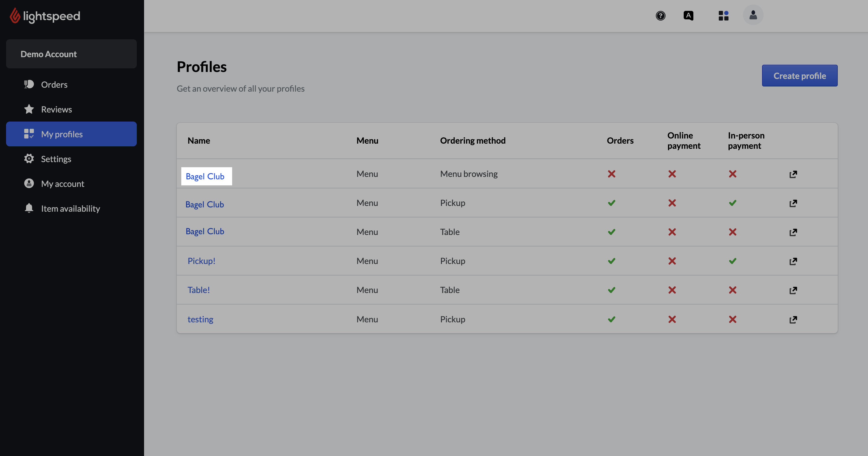Open the Pickup! profile link
Viewport: 868px width, 456px height.
click(x=202, y=260)
